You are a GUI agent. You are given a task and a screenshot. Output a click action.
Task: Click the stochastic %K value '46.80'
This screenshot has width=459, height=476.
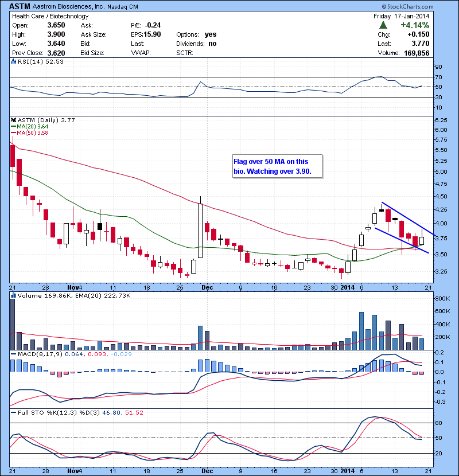(111, 412)
